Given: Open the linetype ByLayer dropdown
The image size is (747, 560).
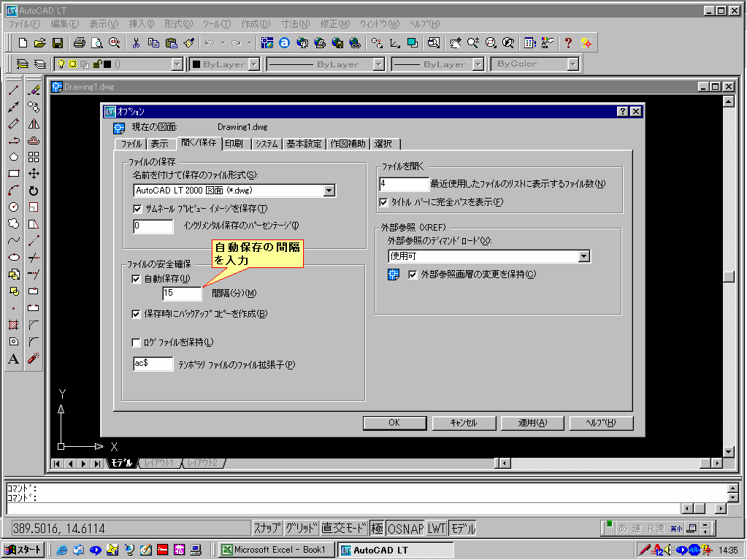Looking at the screenshot, I should [378, 64].
